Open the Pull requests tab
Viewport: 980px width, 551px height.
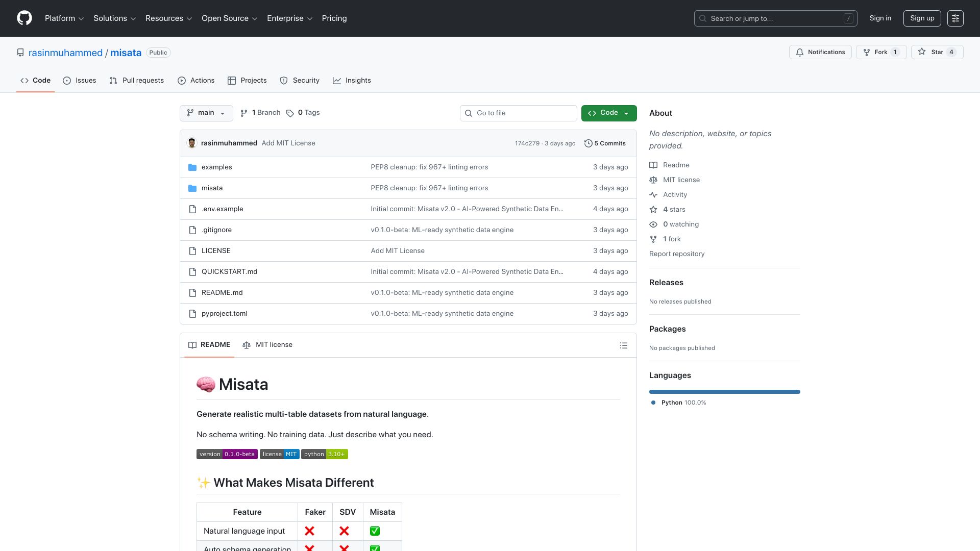click(137, 81)
